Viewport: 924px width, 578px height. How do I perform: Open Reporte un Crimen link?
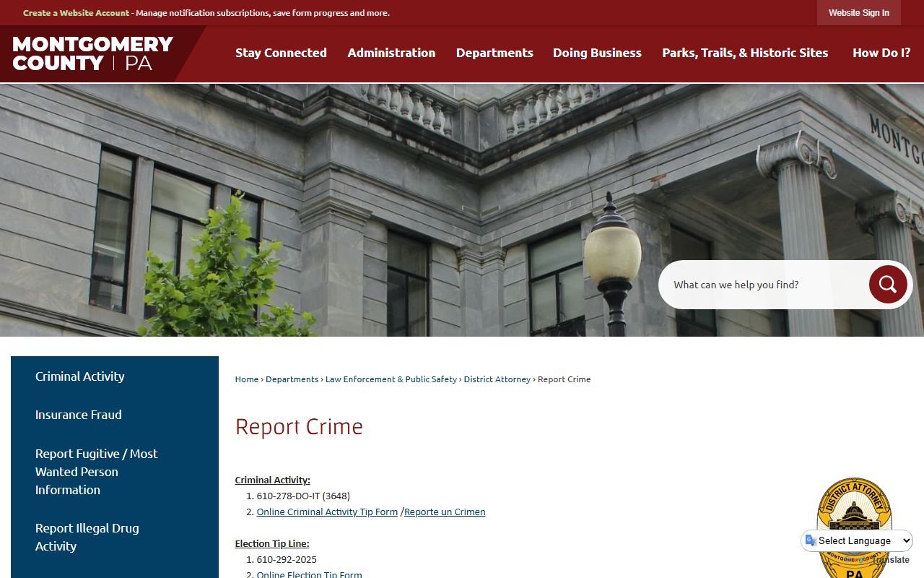point(445,512)
